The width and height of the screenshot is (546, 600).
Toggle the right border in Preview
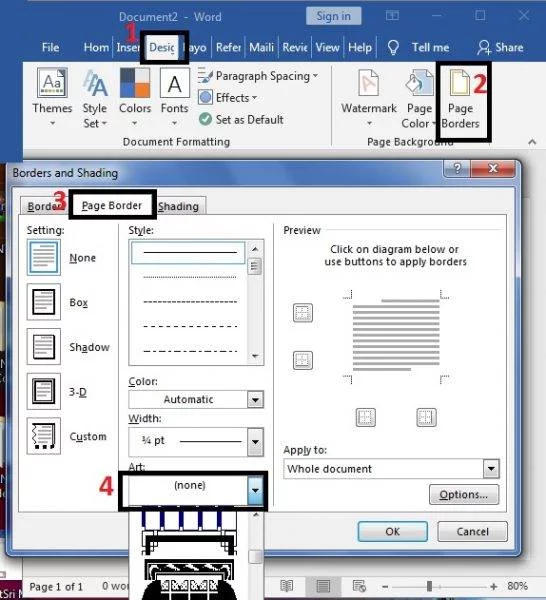click(x=426, y=417)
